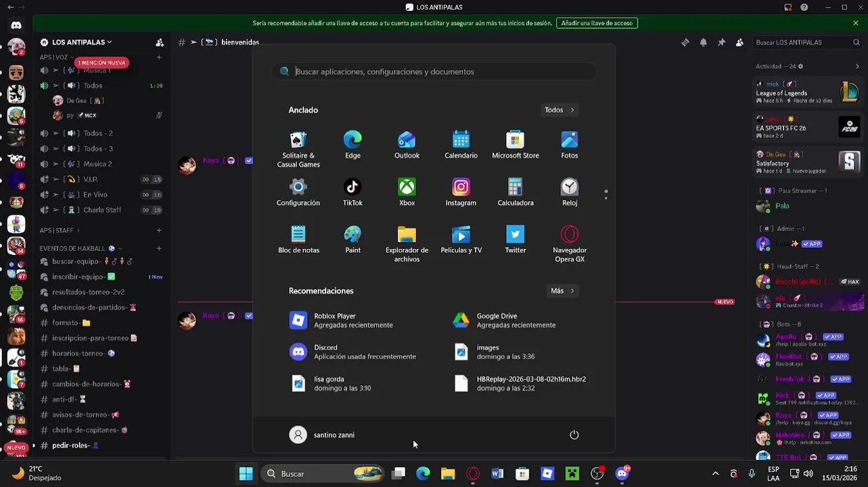Open LOS ANTIPALAS server dropdown

click(81, 42)
